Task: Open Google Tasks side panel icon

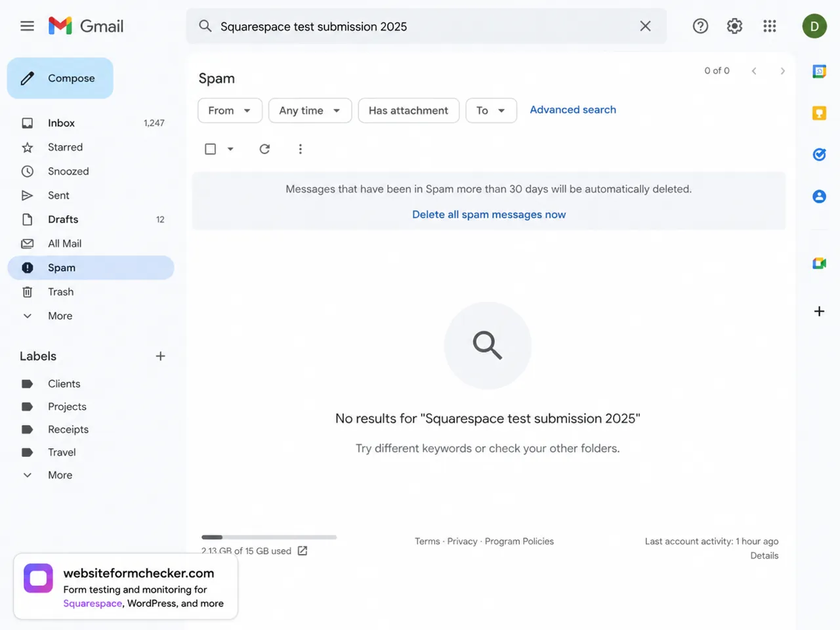Action: [x=819, y=154]
